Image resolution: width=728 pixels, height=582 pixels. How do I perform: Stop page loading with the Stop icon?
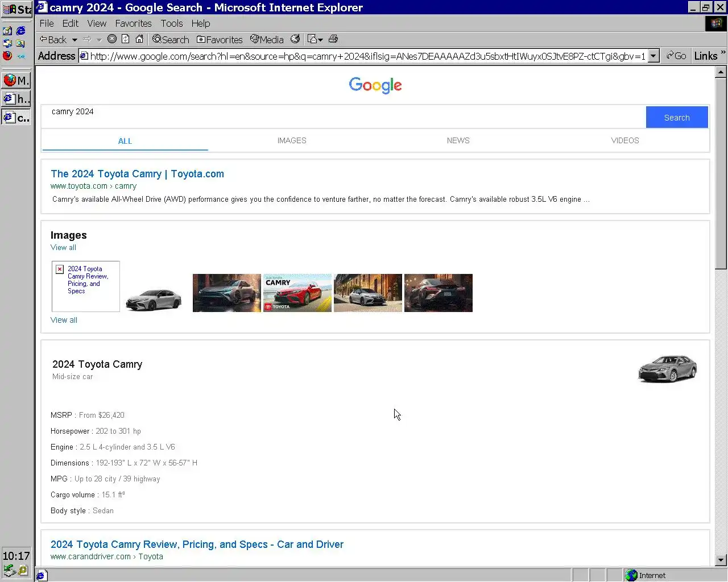(x=112, y=39)
